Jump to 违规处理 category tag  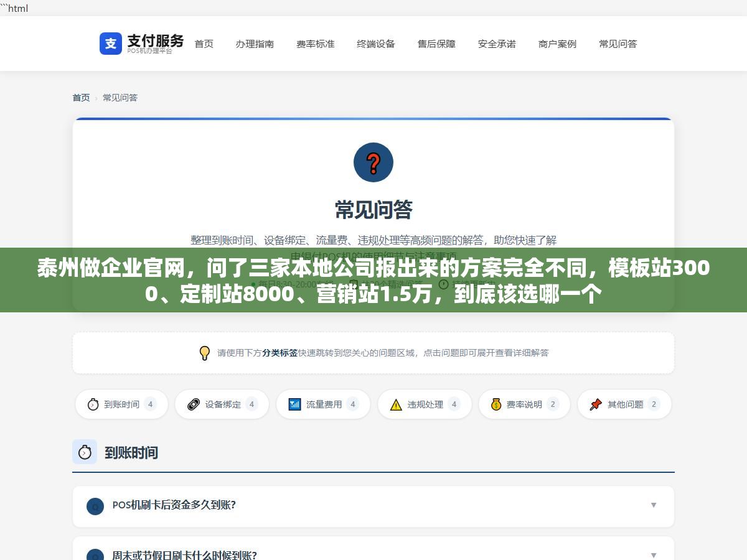coord(425,404)
